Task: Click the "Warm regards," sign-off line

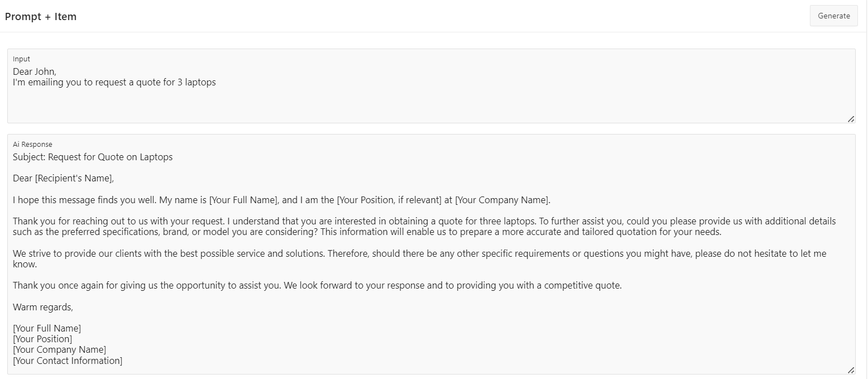Action: pos(43,308)
